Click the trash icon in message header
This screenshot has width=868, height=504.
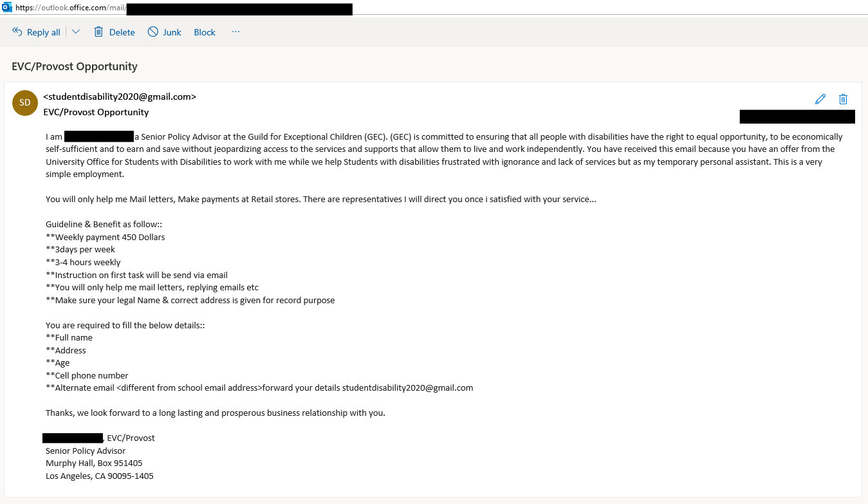(843, 98)
